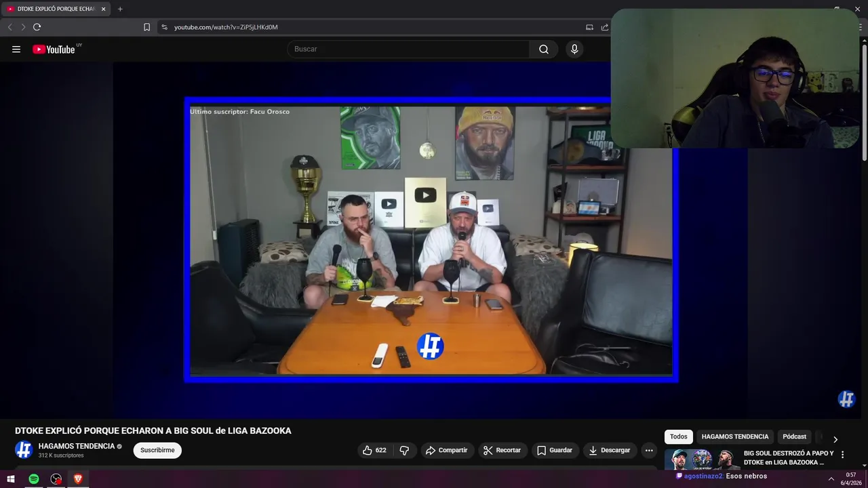The width and height of the screenshot is (868, 488).
Task: Select the HAGAMOS TENDENCIA filter chip
Action: click(x=735, y=436)
